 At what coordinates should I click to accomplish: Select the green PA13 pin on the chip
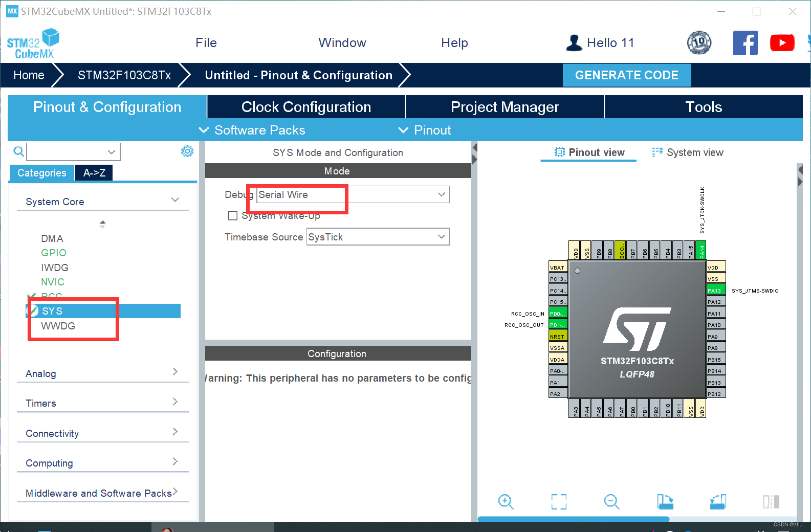click(716, 291)
